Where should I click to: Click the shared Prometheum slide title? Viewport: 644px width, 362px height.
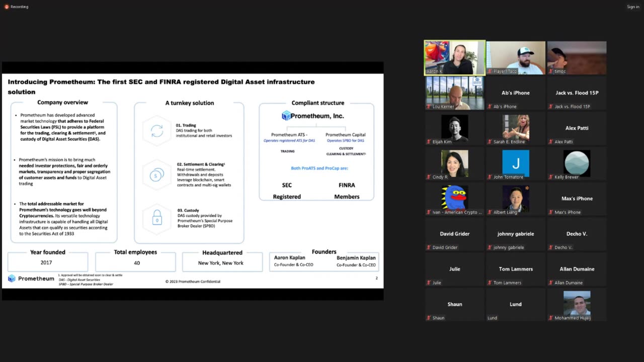(x=161, y=86)
